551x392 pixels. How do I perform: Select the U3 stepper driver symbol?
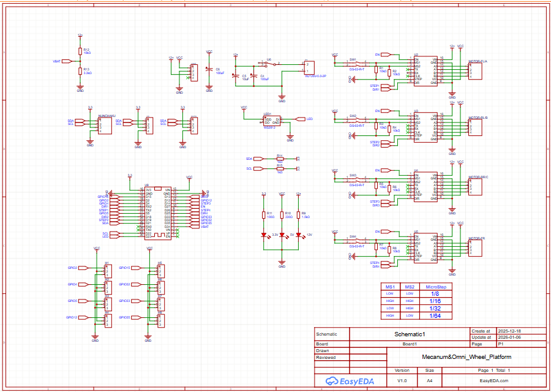tap(425, 127)
